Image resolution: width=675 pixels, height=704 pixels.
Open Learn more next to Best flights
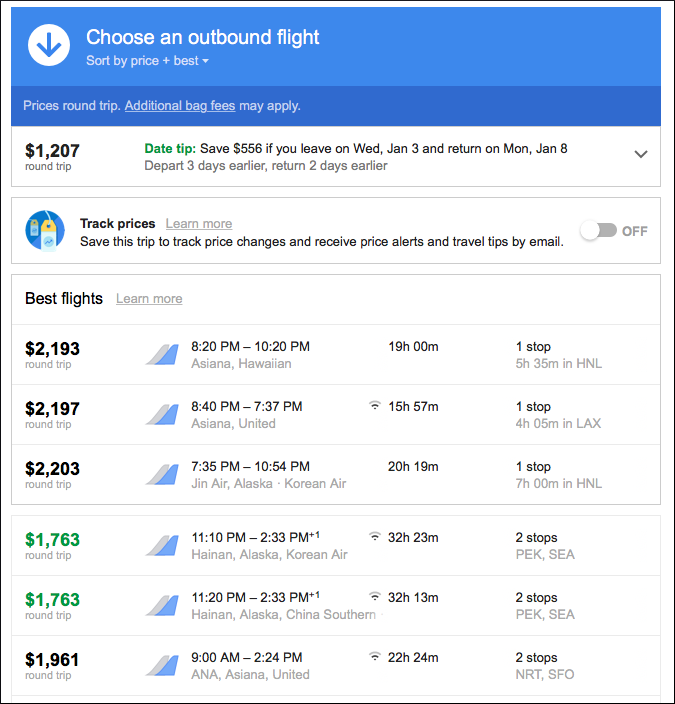click(x=149, y=299)
